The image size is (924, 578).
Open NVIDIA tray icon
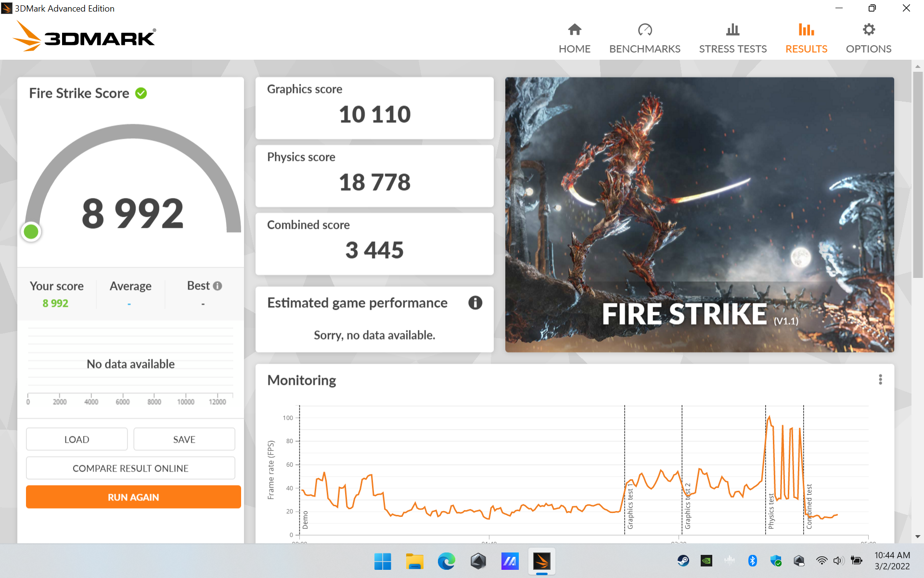click(x=706, y=561)
